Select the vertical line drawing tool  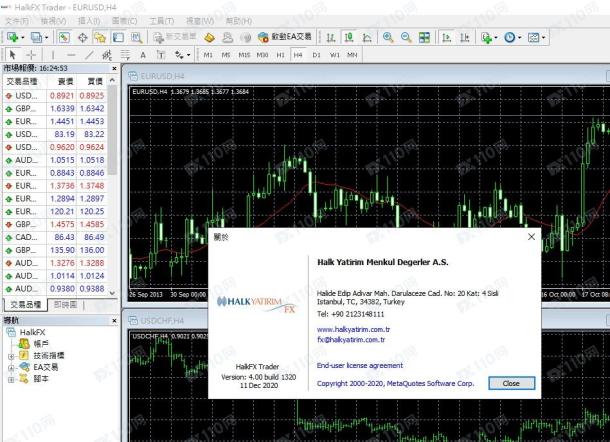pyautogui.click(x=53, y=55)
